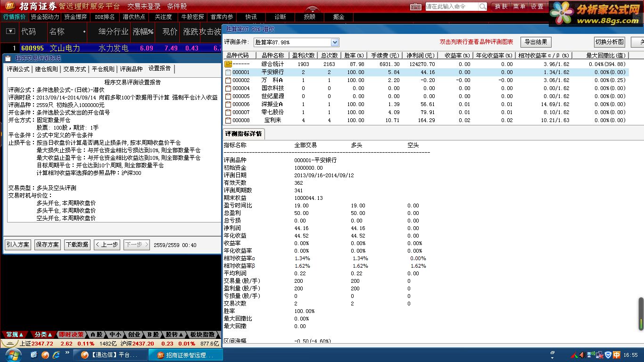Viewport: 644px width, 362px height.
Task: Switch to the 平仓规则 tab
Action: tap(103, 69)
